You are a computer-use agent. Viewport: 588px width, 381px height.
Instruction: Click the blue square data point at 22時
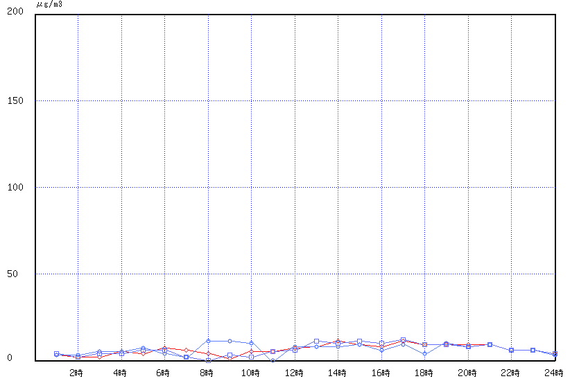point(511,351)
